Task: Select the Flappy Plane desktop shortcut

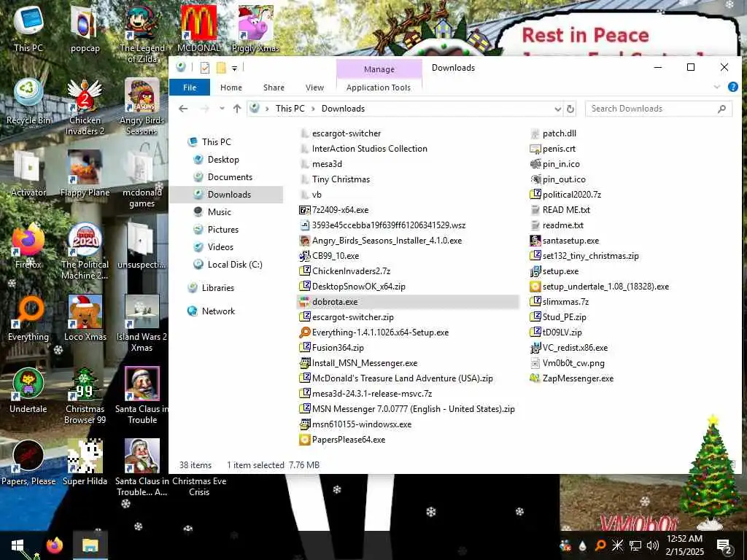Action: [x=85, y=174]
